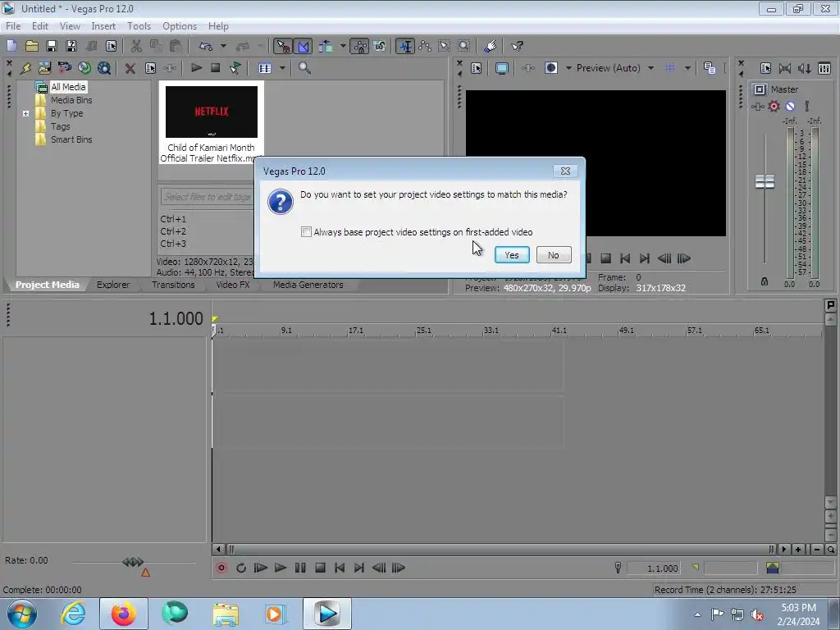Remove selected media with red X
840x630 pixels.
pos(130,68)
